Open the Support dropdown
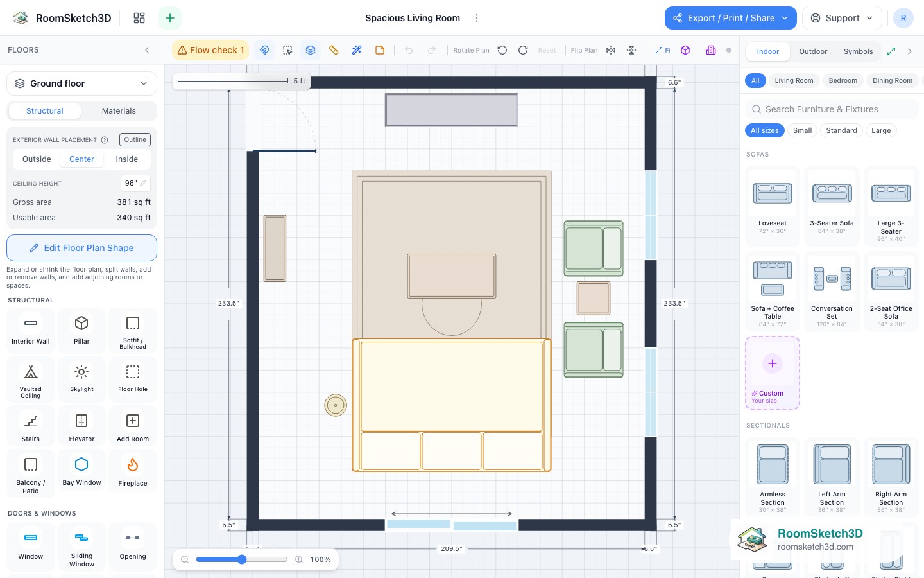 [842, 18]
